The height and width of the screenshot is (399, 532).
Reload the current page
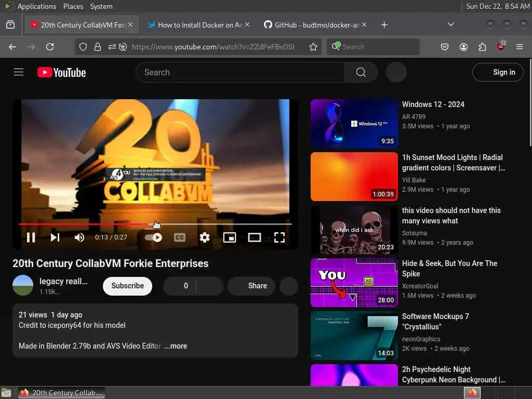50,47
